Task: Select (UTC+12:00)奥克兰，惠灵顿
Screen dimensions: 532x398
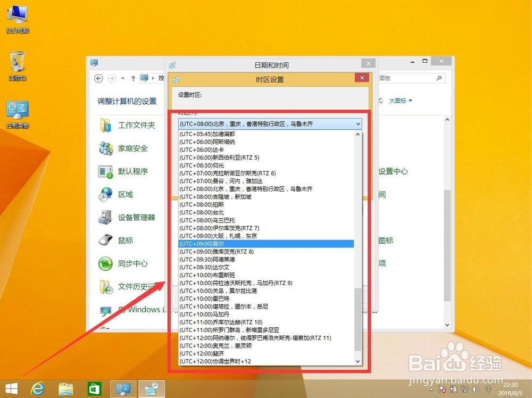Action: [x=266, y=345]
